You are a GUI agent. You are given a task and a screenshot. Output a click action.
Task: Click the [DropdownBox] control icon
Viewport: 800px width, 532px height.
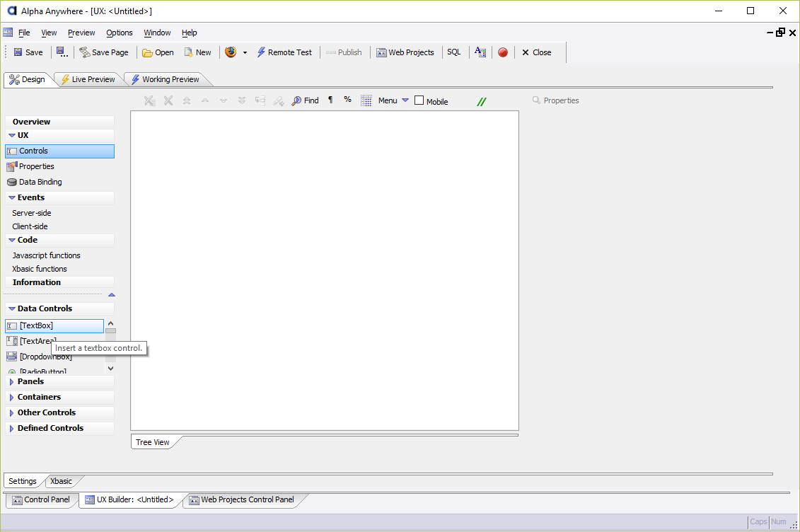point(12,357)
